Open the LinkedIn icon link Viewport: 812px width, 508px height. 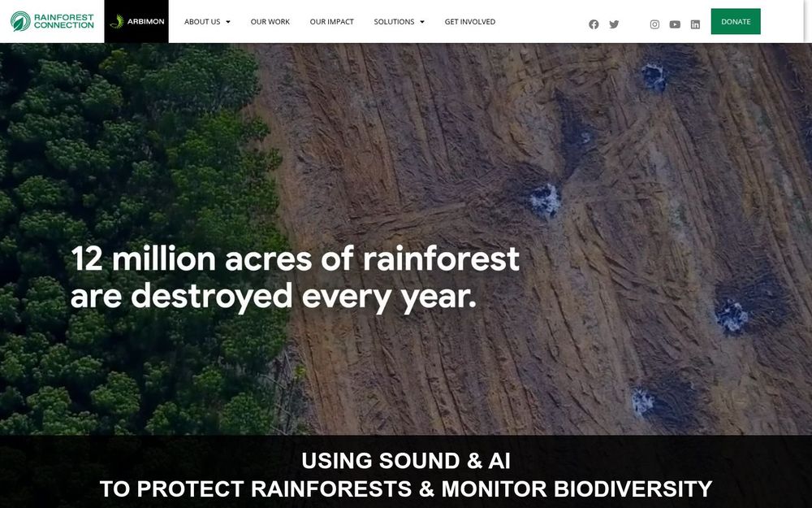point(696,24)
